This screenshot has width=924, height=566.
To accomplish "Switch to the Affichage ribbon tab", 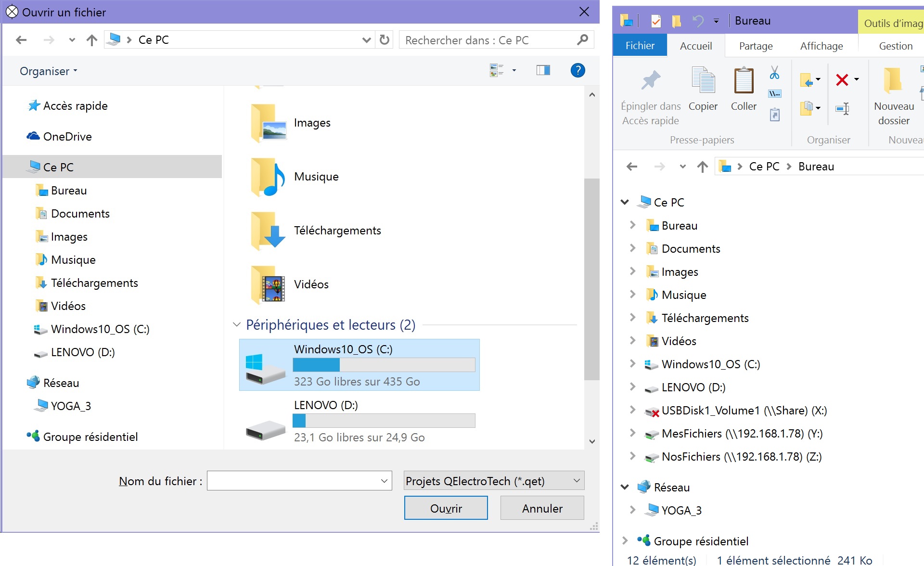I will point(821,46).
